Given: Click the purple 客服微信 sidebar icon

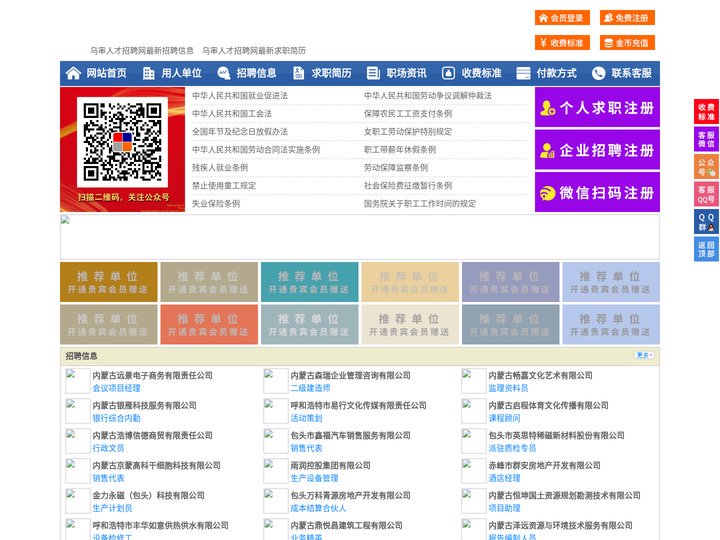Looking at the screenshot, I should [x=706, y=139].
